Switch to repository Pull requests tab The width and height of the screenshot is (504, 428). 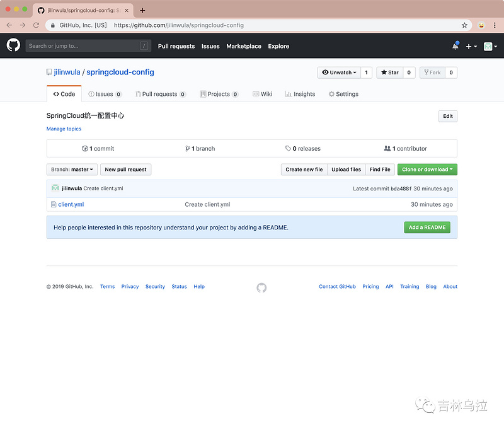161,94
